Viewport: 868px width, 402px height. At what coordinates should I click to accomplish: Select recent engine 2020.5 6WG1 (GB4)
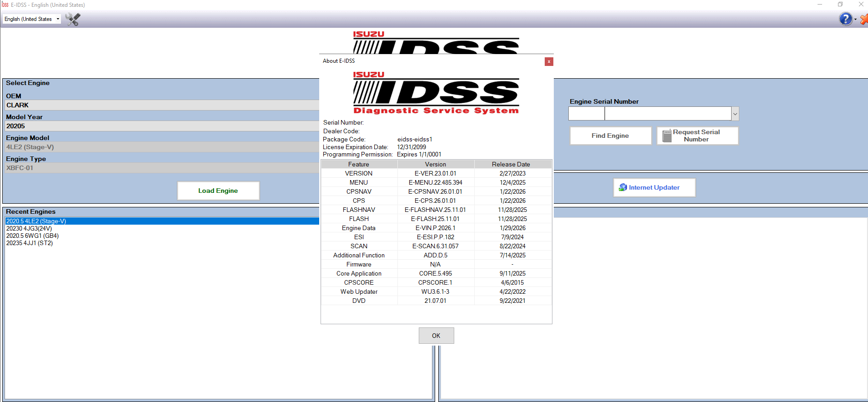[x=32, y=236]
